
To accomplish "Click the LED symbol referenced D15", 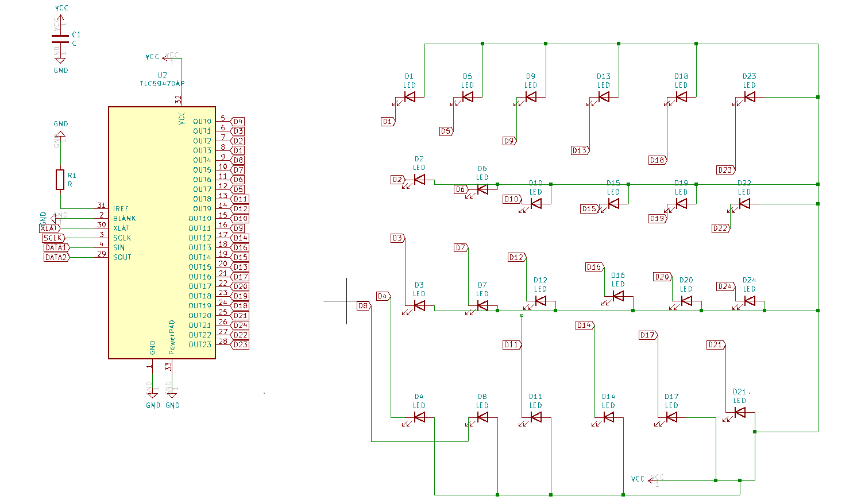I will click(613, 204).
